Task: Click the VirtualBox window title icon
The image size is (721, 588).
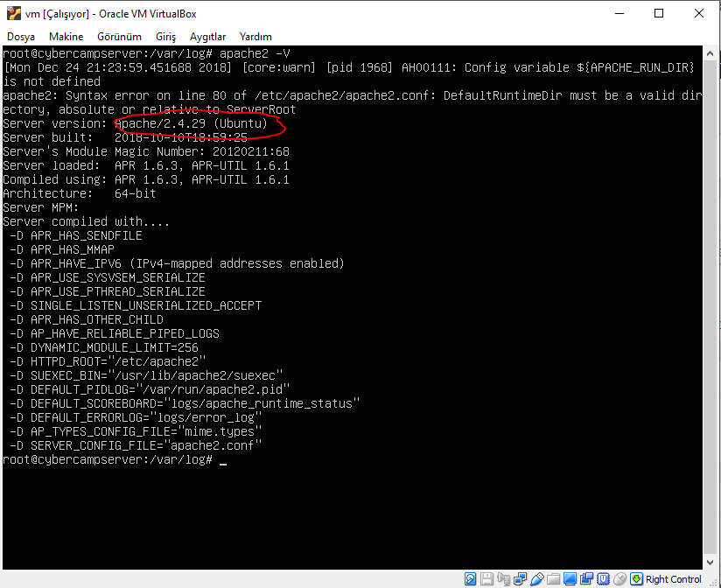Action: [x=14, y=13]
